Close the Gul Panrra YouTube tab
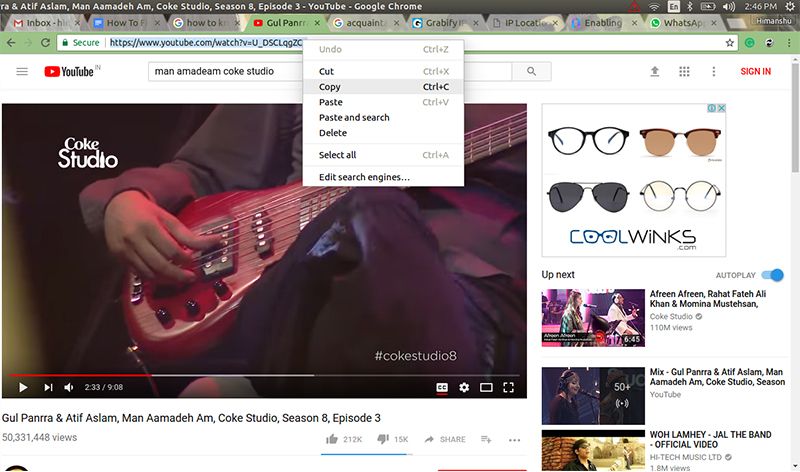 (x=317, y=23)
